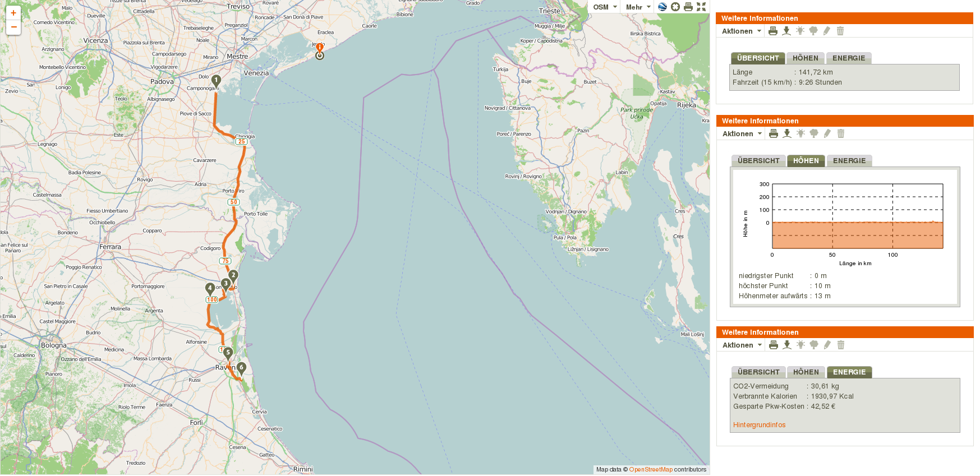Click the Fahrzeit value 9:26 Stunden
Image resolution: width=980 pixels, height=476 pixels.
[820, 82]
